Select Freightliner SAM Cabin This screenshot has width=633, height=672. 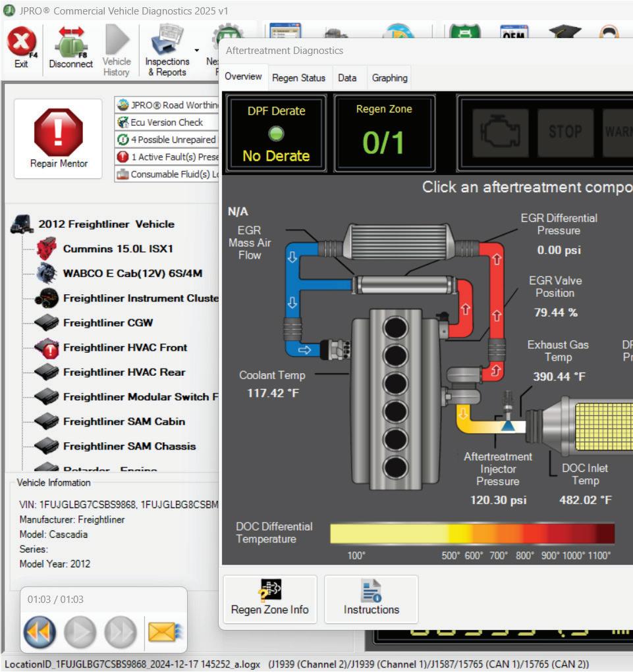coord(124,422)
